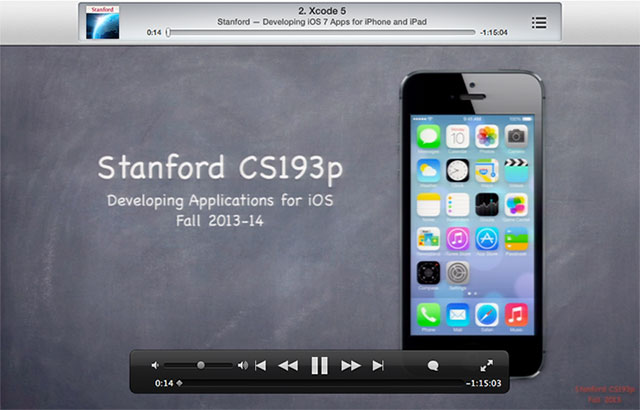This screenshot has width=640, height=410.
Task: Click the Maps icon on the iPhone
Action: pyautogui.click(x=487, y=171)
